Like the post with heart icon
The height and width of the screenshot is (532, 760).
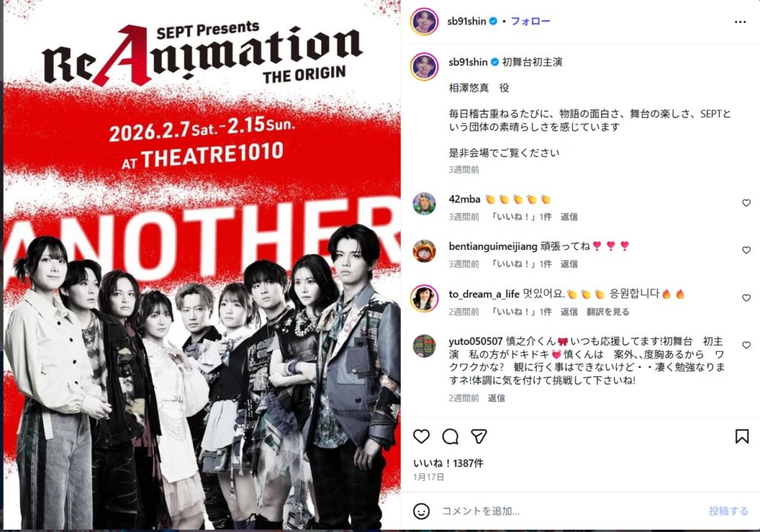coord(422,436)
